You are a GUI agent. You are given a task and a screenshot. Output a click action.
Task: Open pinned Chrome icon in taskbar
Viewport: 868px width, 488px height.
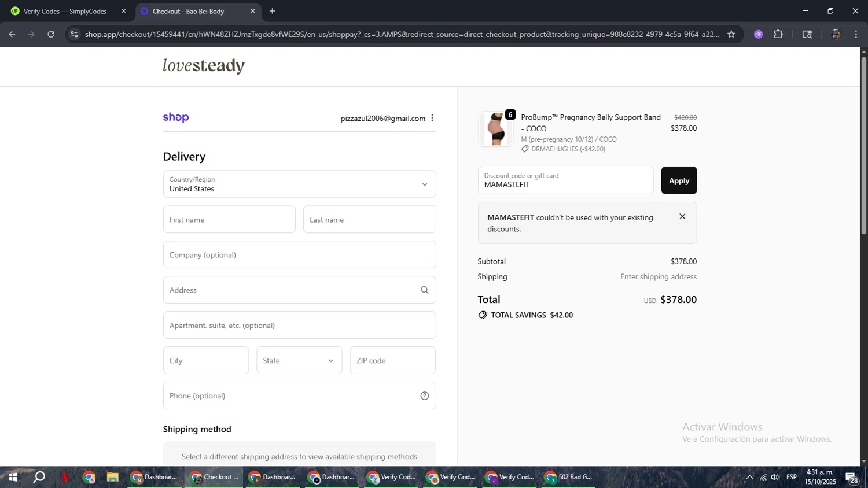tap(89, 477)
